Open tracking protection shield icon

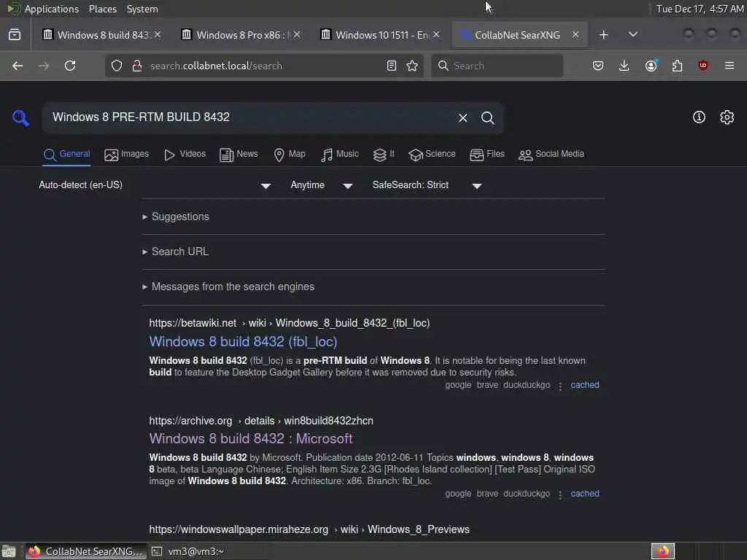click(117, 66)
